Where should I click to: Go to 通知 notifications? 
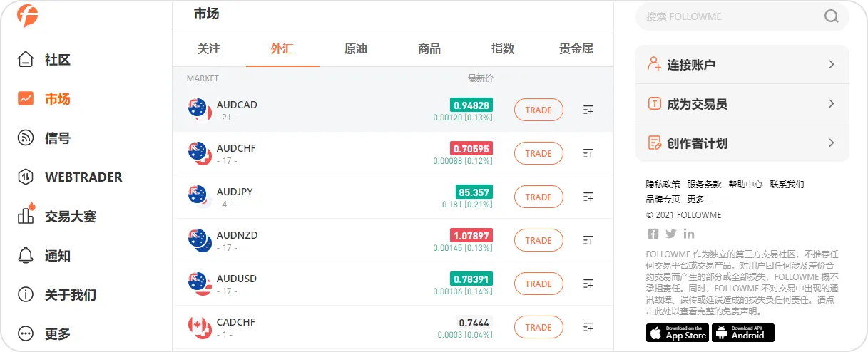click(44, 255)
